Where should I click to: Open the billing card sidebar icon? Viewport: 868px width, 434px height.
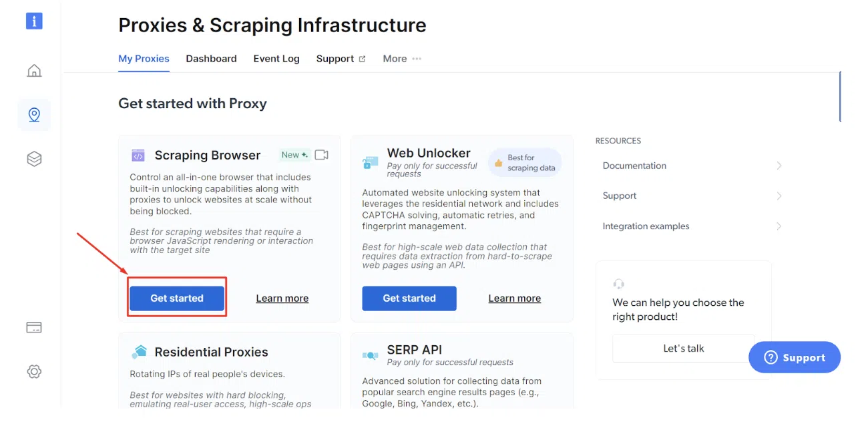(x=34, y=327)
